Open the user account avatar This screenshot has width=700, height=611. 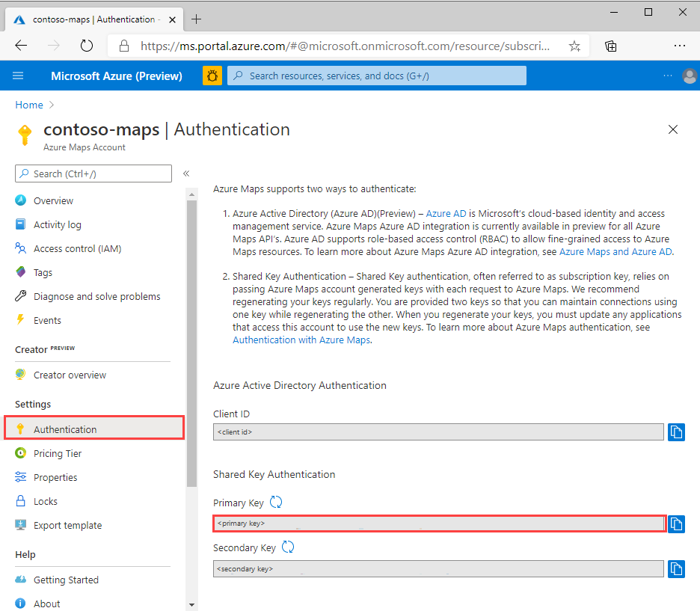tap(690, 76)
